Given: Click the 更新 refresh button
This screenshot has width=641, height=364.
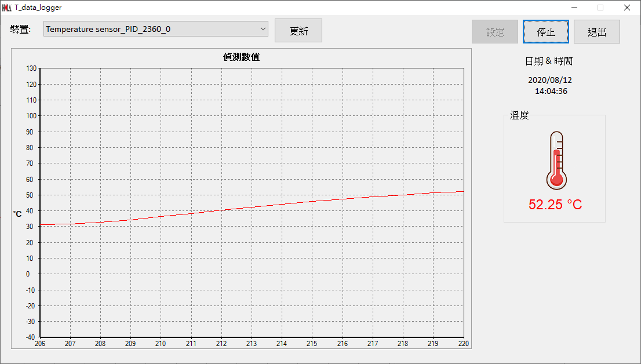Looking at the screenshot, I should point(298,31).
